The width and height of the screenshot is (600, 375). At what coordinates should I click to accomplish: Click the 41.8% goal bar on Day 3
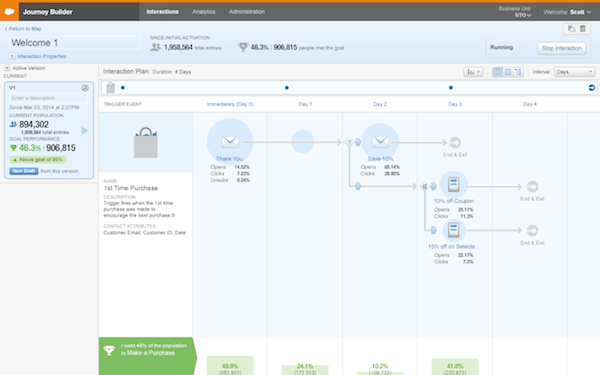[x=455, y=367]
